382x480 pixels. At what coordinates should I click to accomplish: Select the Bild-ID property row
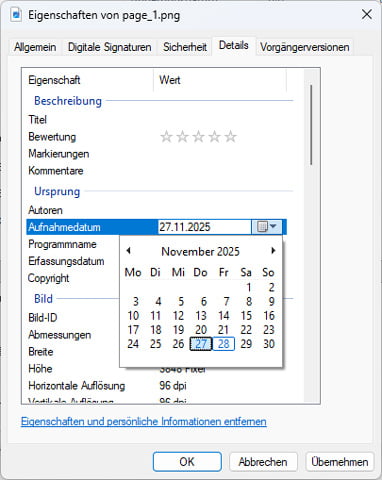pyautogui.click(x=43, y=317)
